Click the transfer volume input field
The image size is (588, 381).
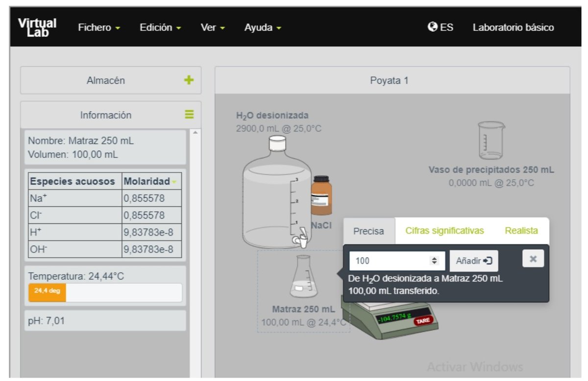(397, 261)
